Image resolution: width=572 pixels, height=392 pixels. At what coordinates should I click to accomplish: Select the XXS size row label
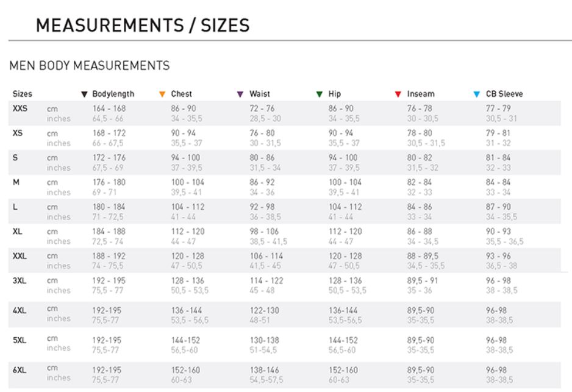[x=20, y=109]
